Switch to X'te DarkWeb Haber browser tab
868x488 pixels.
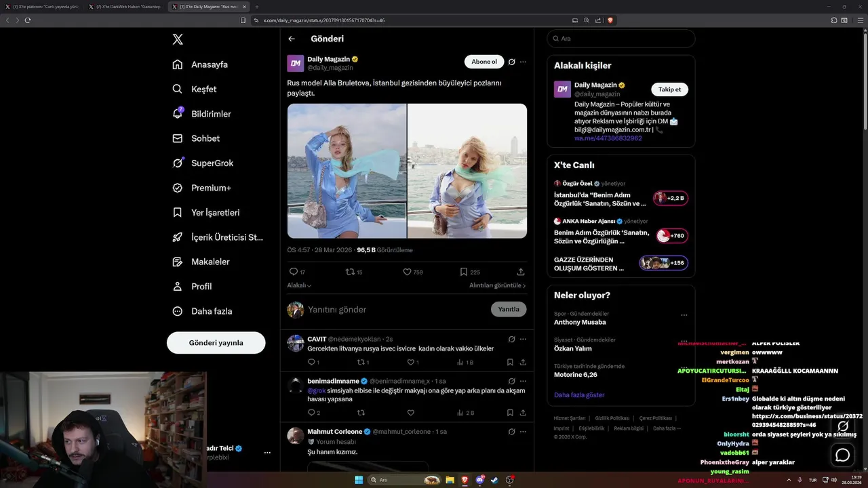pyautogui.click(x=126, y=7)
